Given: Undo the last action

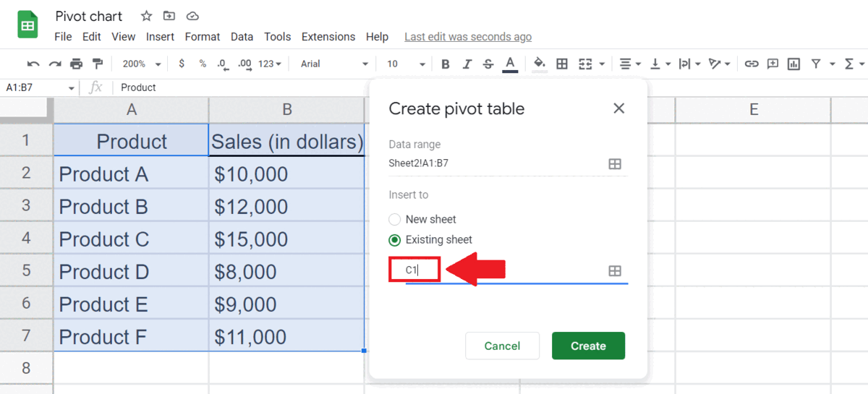Looking at the screenshot, I should (33, 64).
